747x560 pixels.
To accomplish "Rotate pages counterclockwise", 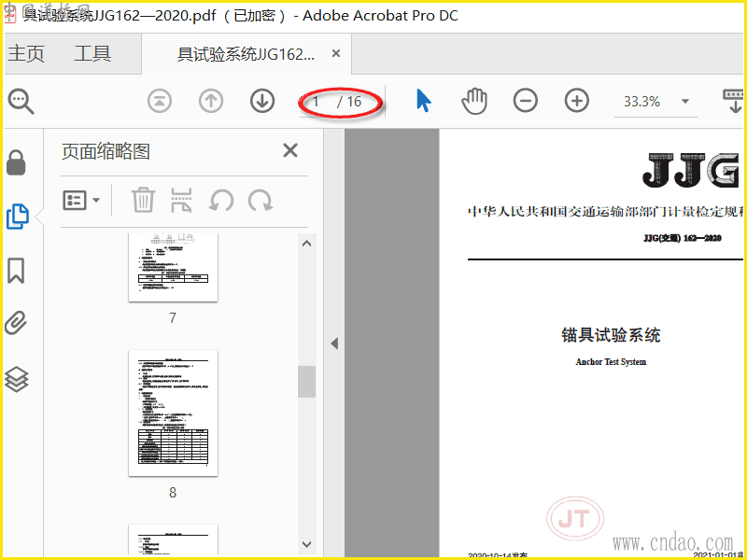I will tap(221, 200).
